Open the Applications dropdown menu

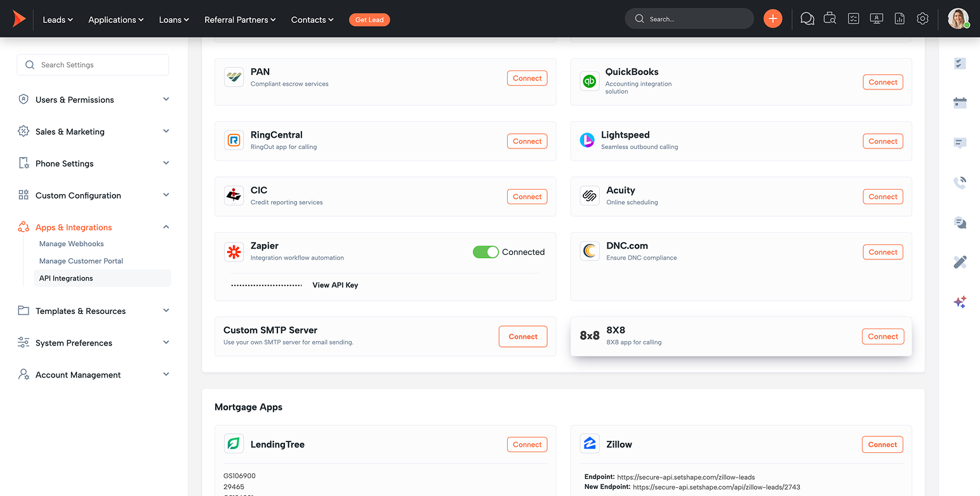116,20
